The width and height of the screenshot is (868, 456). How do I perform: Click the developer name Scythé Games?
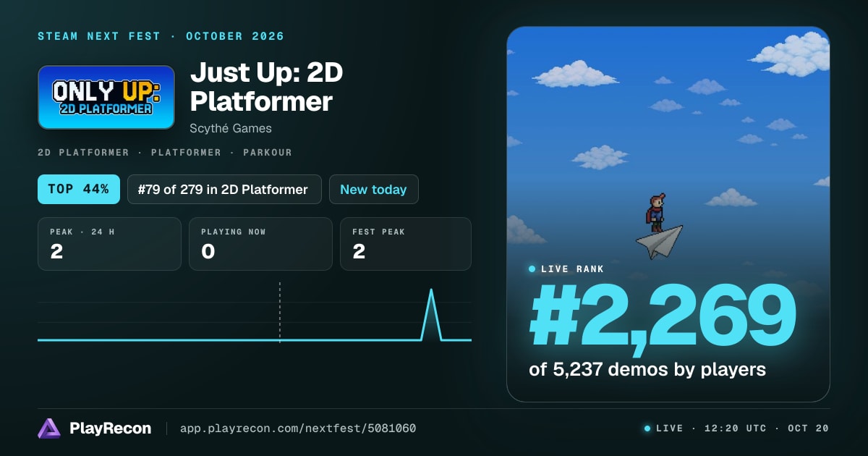click(x=231, y=128)
